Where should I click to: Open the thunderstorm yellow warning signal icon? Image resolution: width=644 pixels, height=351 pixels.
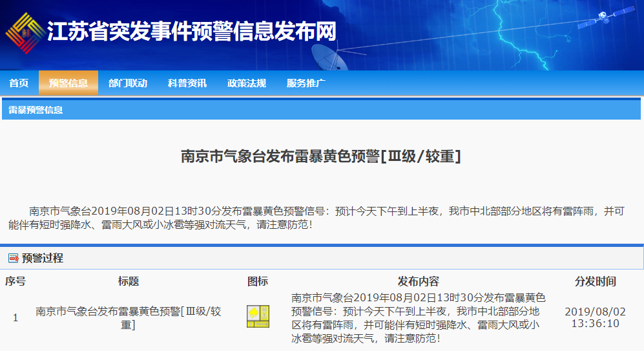[258, 316]
